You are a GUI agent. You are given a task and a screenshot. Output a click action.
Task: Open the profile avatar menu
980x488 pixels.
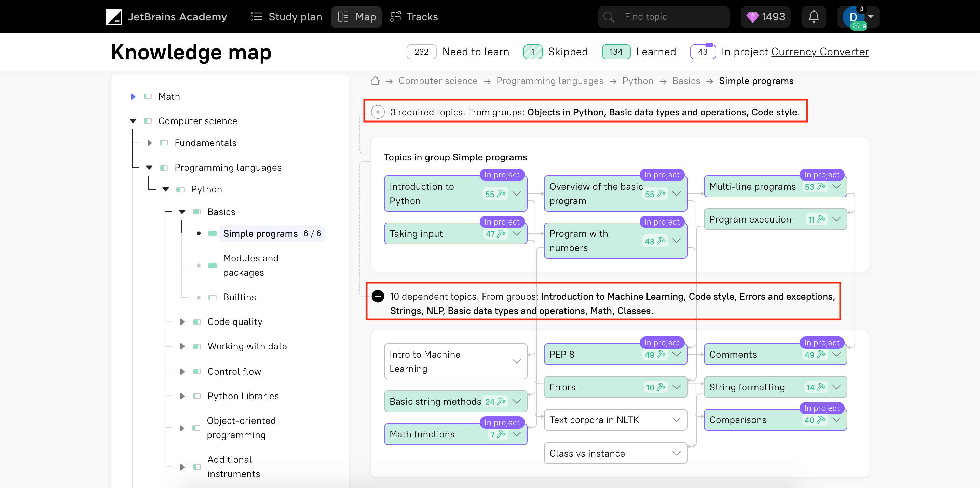(855, 17)
